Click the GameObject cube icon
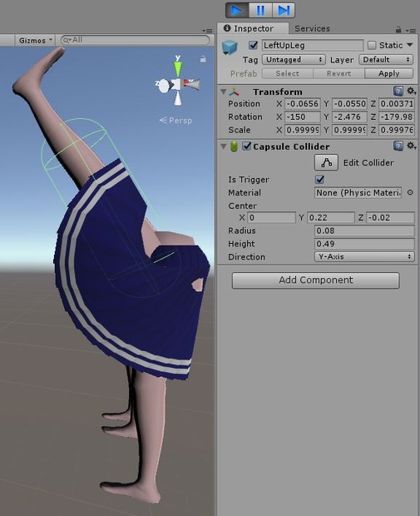This screenshot has width=420, height=516. click(230, 47)
